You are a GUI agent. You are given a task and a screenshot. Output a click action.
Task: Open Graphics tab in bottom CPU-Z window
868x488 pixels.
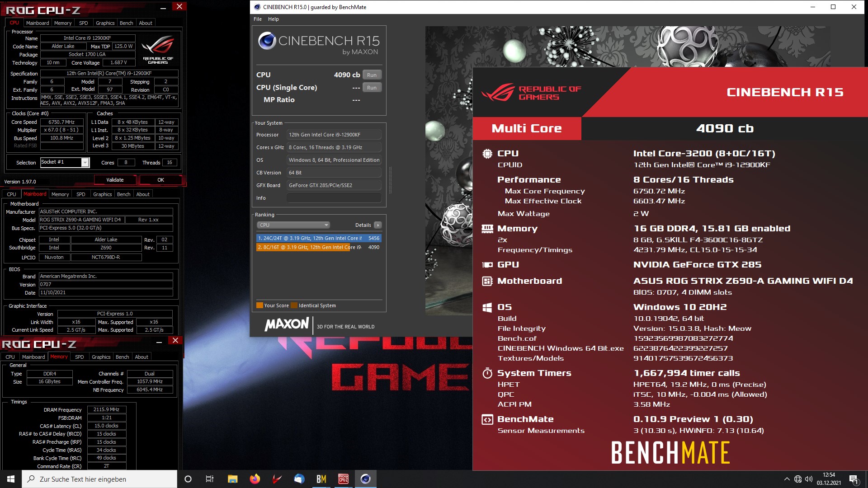(x=101, y=357)
